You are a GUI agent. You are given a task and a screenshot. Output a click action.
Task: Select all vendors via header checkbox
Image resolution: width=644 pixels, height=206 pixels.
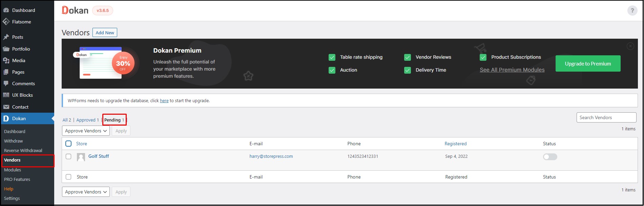click(68, 144)
